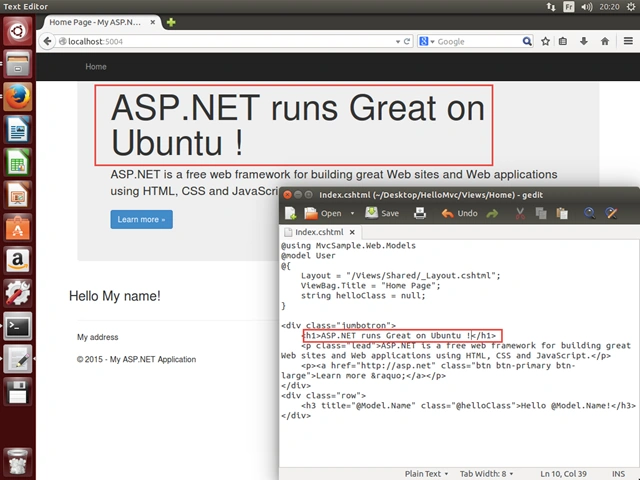Open Find and Replace tool icon
This screenshot has width=640, height=480.
(611, 213)
